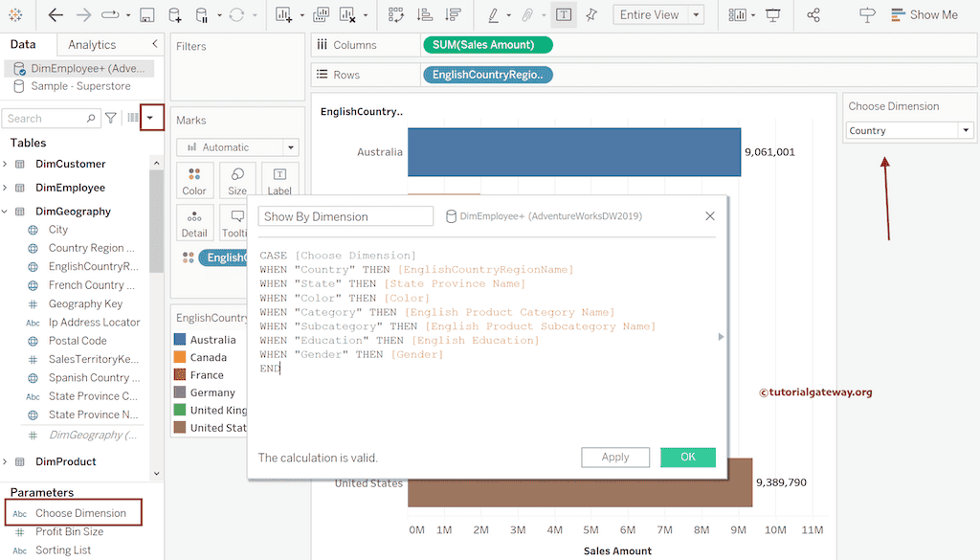This screenshot has height=560, width=980.
Task: Click the Size marks card button
Action: tap(237, 181)
